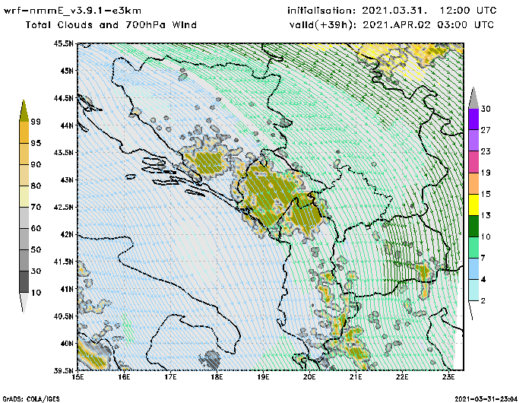Click the 21E longitude label
Image resolution: width=532 pixels, height=403 pixels.
[356, 377]
